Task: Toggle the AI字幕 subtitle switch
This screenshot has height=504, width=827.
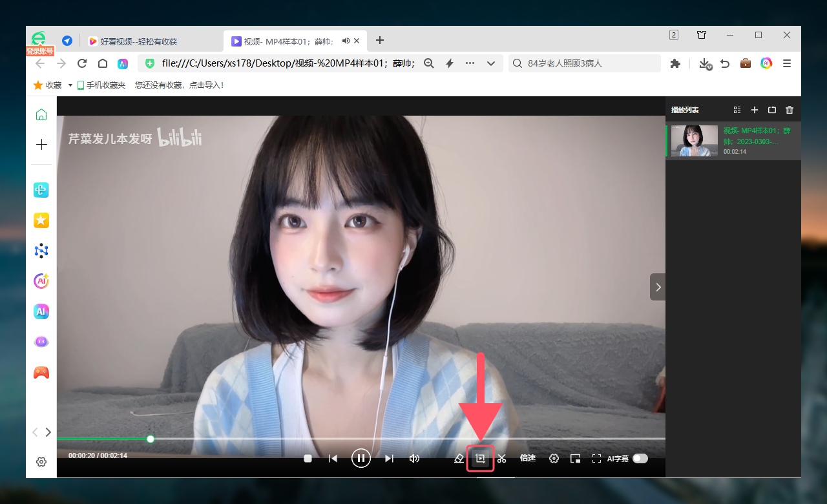Action: click(x=640, y=458)
